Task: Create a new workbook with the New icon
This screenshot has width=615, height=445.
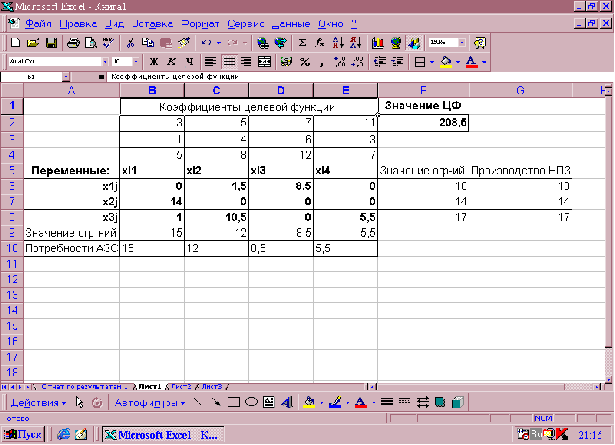Action: (15, 43)
